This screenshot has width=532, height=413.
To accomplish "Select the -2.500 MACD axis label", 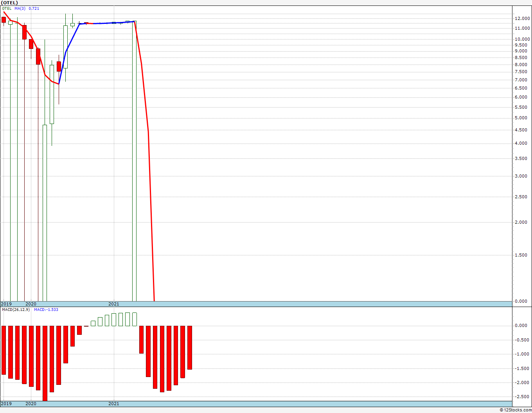I will pos(522,397).
